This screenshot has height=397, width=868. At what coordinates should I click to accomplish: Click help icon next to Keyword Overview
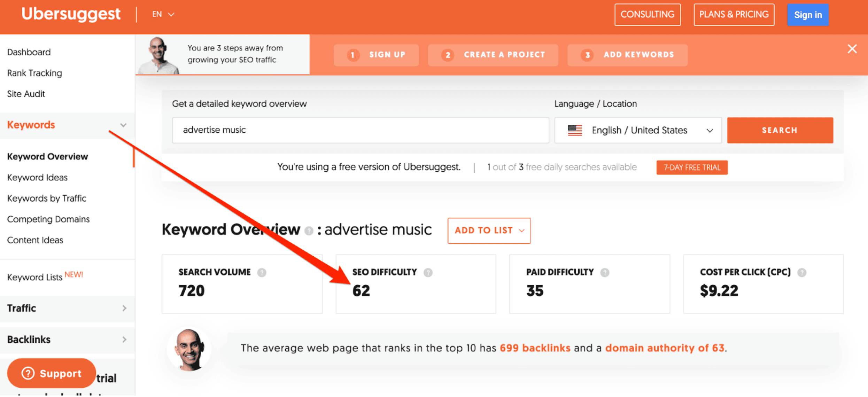[x=309, y=231]
